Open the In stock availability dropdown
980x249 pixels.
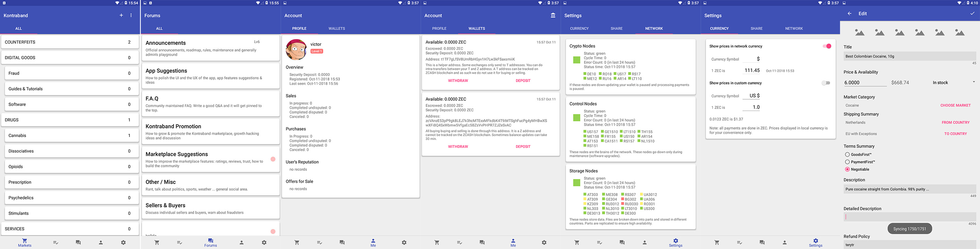point(954,82)
